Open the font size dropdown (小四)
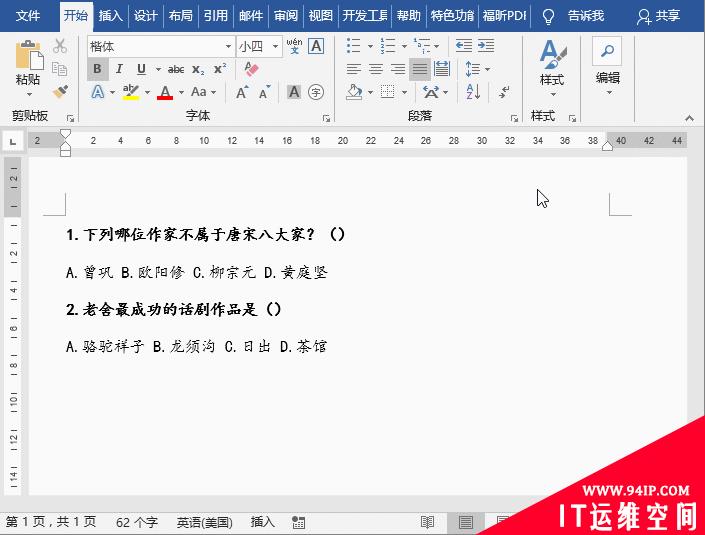The width and height of the screenshot is (705, 535). point(275,46)
